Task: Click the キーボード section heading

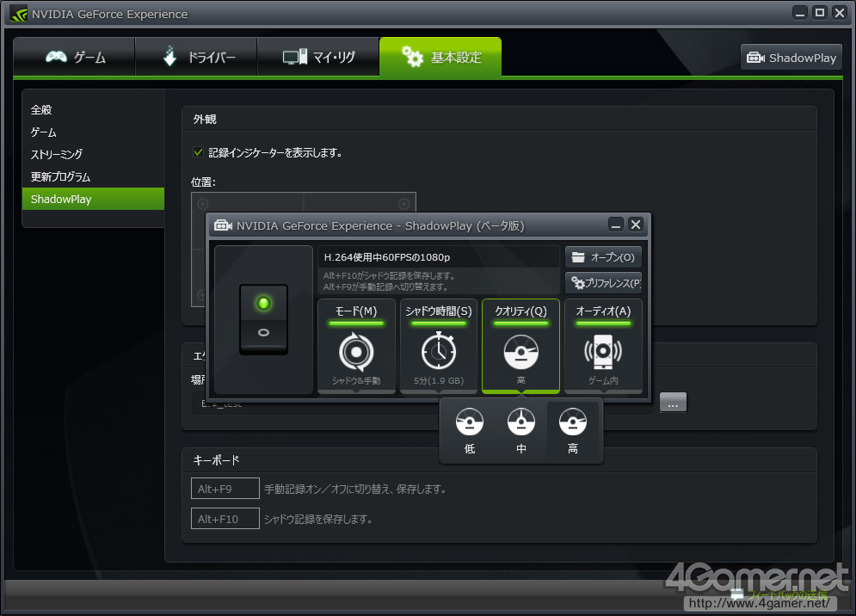Action: click(216, 460)
